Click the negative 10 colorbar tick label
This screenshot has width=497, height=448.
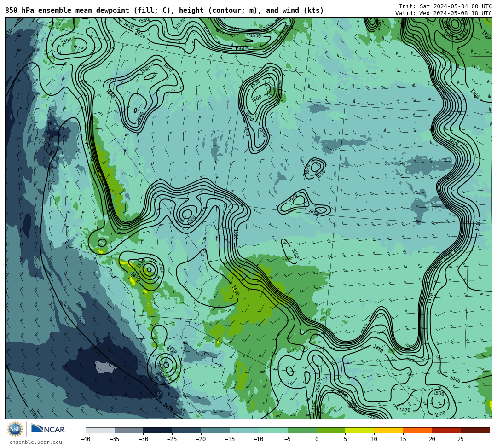(x=259, y=439)
